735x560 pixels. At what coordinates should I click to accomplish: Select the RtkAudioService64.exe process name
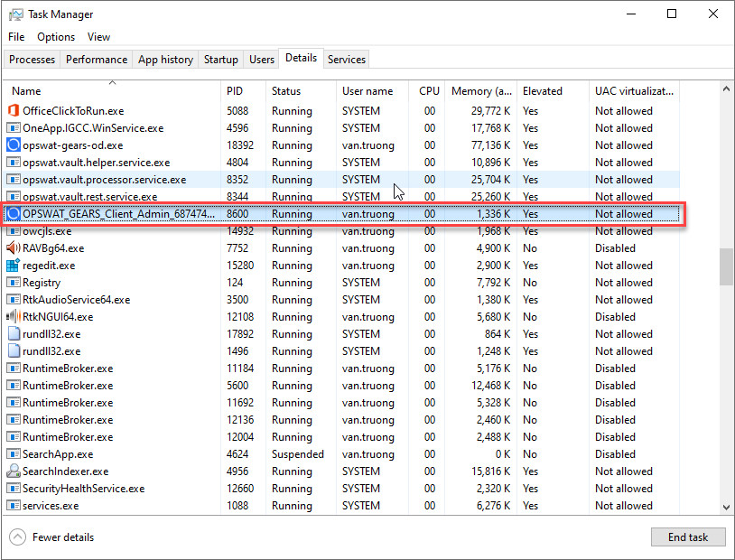77,300
